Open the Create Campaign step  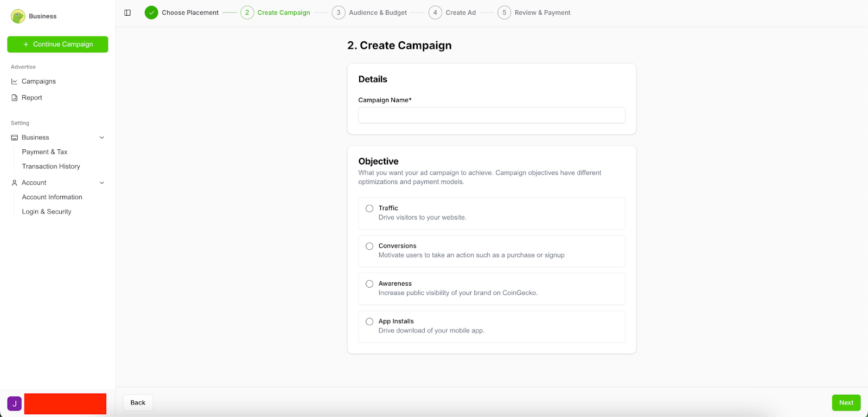284,12
